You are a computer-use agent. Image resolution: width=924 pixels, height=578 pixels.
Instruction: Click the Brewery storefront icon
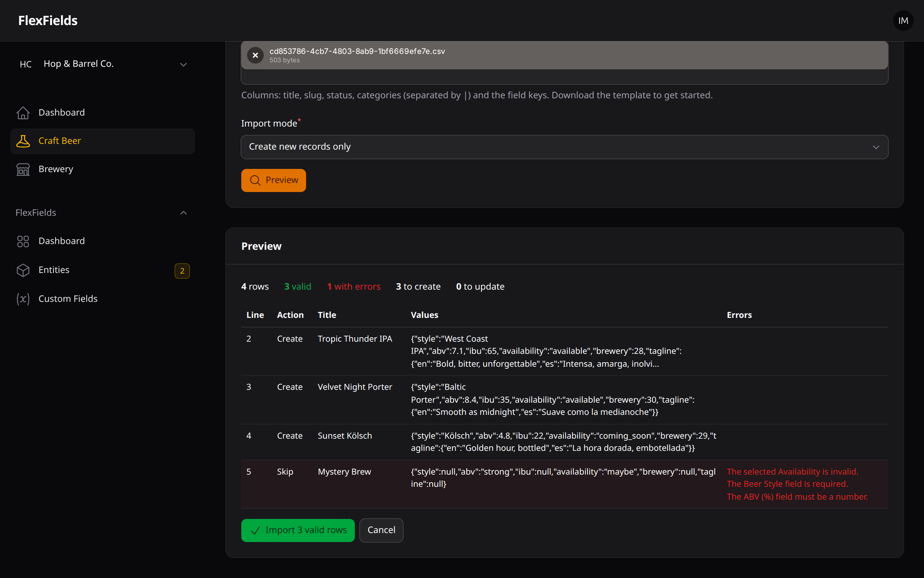[23, 170]
